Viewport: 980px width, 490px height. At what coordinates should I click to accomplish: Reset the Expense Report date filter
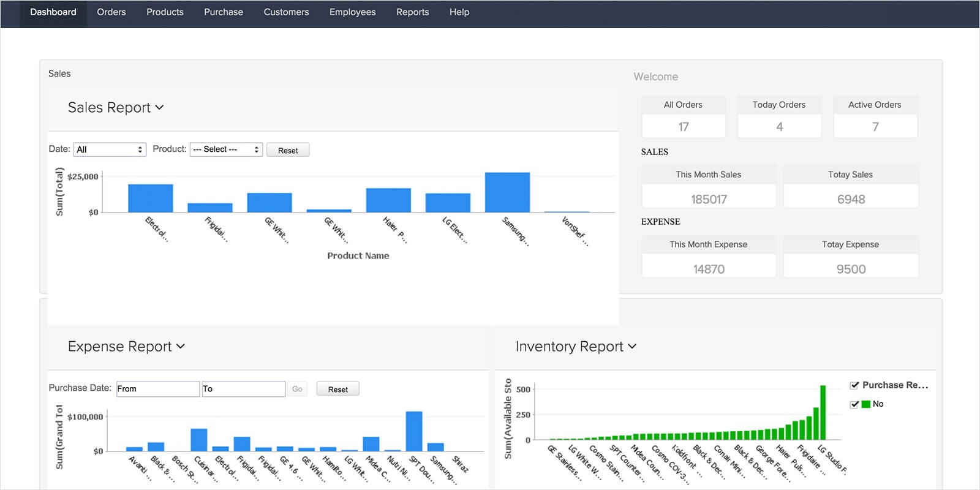pyautogui.click(x=337, y=389)
